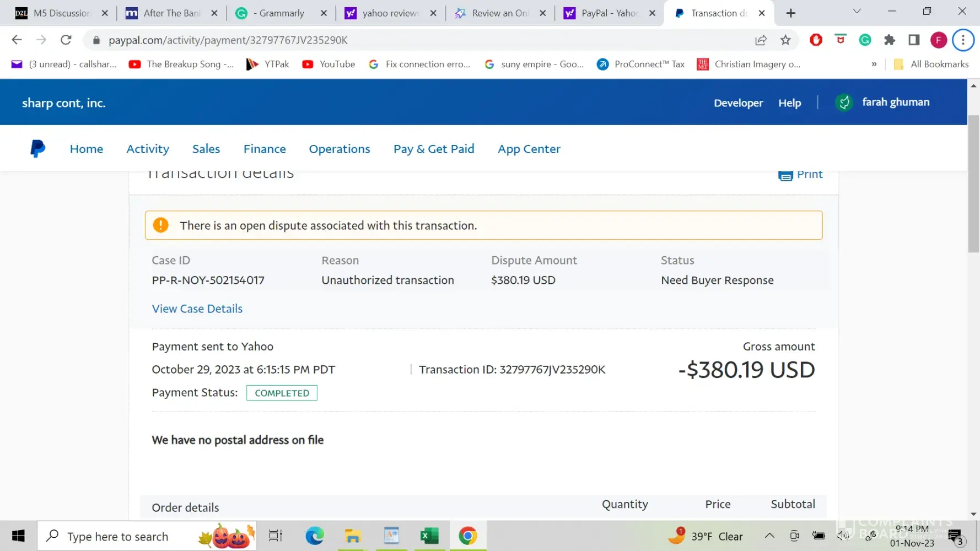Open the Sales navigation item
Screen dimensions: 980x551
pos(206,149)
